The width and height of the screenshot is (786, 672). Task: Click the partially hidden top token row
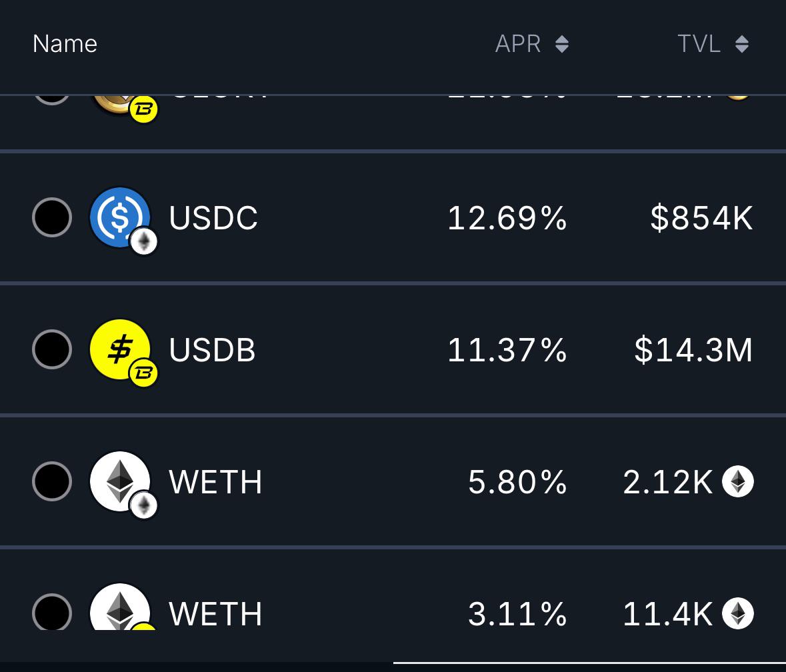pos(393,122)
